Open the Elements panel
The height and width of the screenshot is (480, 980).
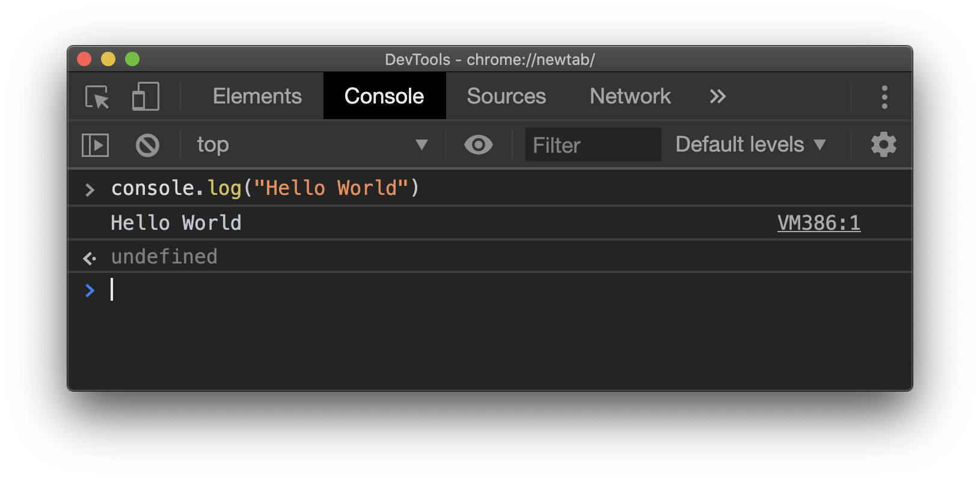click(x=257, y=96)
